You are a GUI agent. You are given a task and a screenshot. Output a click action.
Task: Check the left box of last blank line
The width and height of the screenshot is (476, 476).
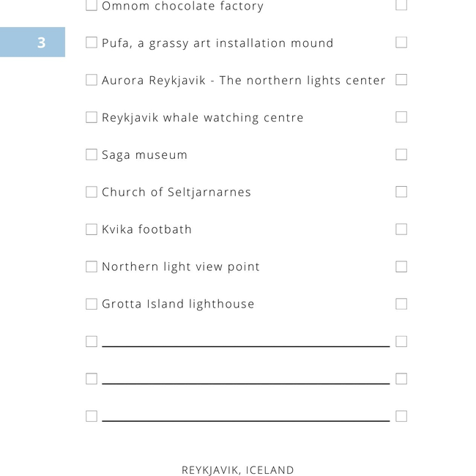92,416
